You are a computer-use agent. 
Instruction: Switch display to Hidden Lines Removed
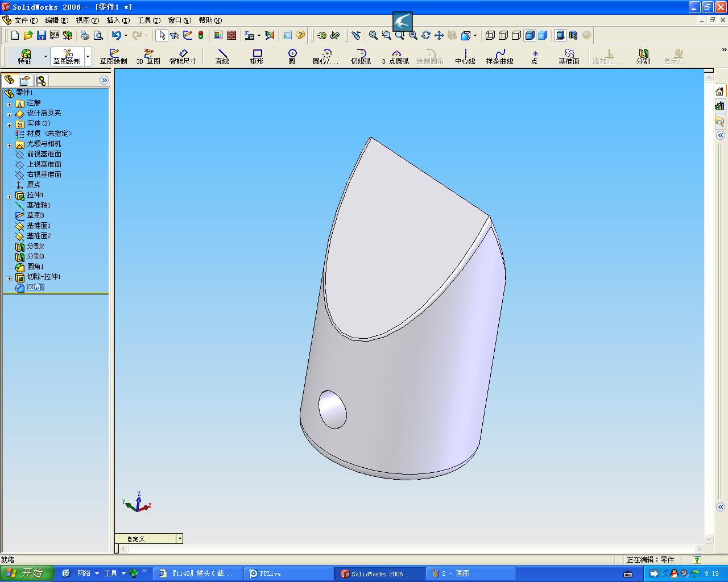(516, 35)
